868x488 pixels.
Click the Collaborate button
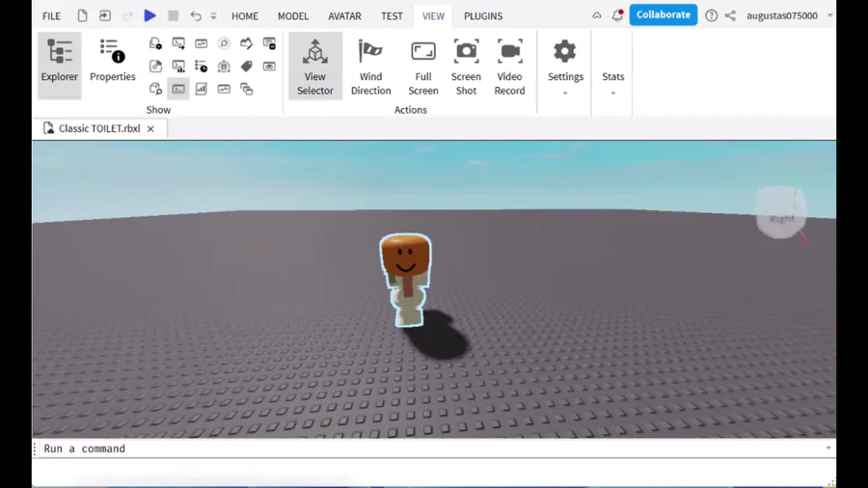[x=664, y=14]
